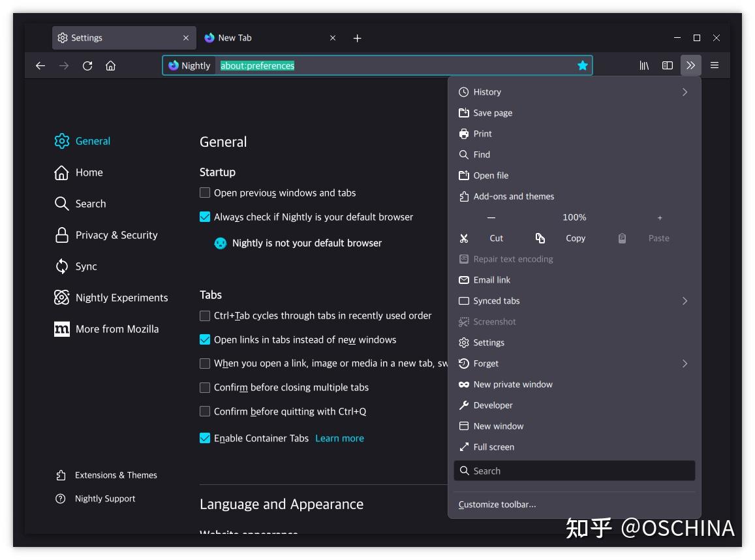Reset zoom by clicking 100%
The height and width of the screenshot is (560, 755).
pos(574,217)
